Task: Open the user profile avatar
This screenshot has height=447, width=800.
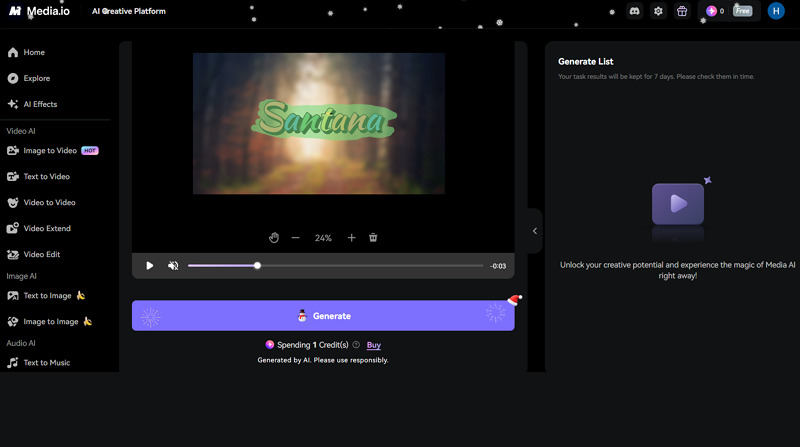Action: point(776,11)
